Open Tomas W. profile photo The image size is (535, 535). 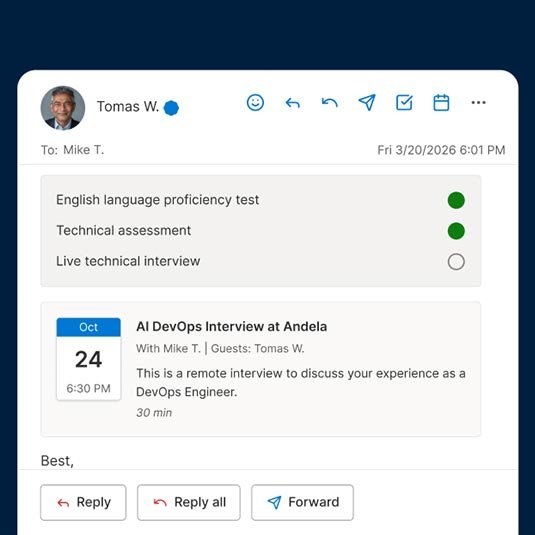(x=63, y=108)
